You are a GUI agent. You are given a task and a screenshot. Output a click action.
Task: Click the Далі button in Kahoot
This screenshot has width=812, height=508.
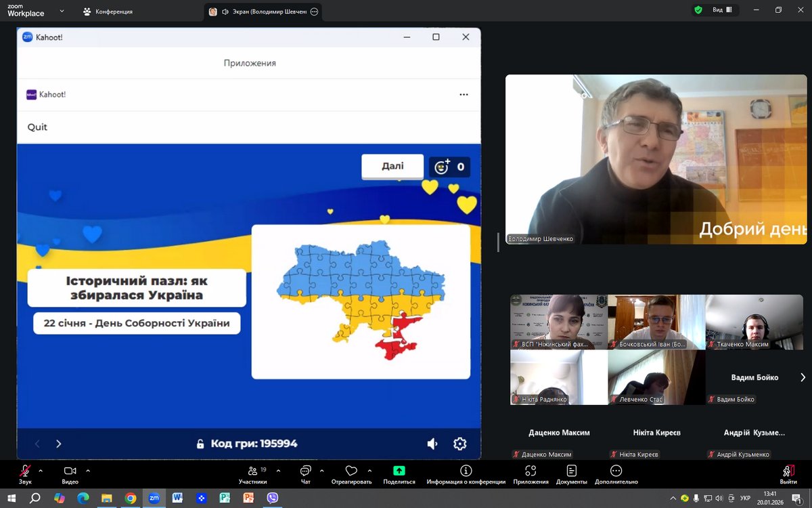tap(392, 166)
